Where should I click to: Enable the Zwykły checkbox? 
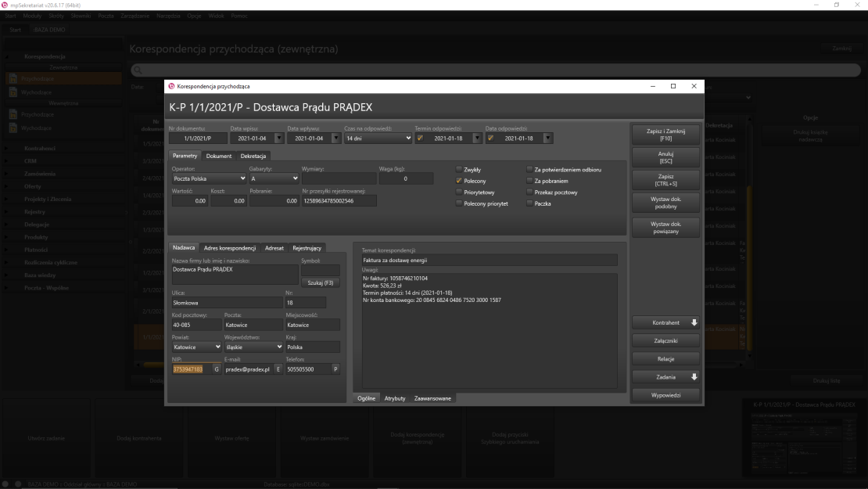pyautogui.click(x=459, y=170)
